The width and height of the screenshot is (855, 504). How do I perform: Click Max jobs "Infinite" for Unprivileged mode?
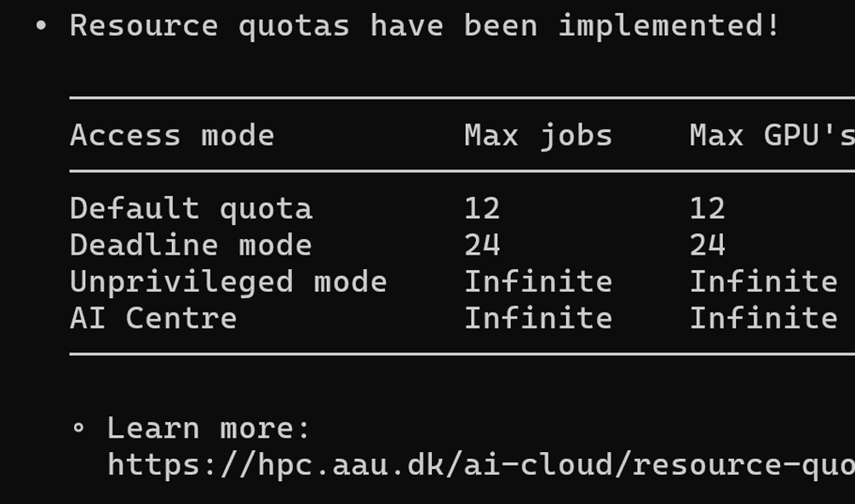pos(538,282)
